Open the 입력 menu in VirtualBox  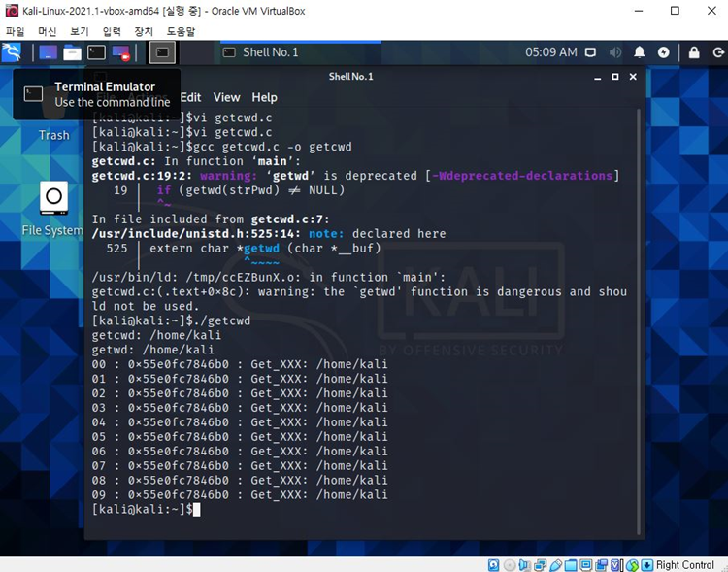(112, 31)
